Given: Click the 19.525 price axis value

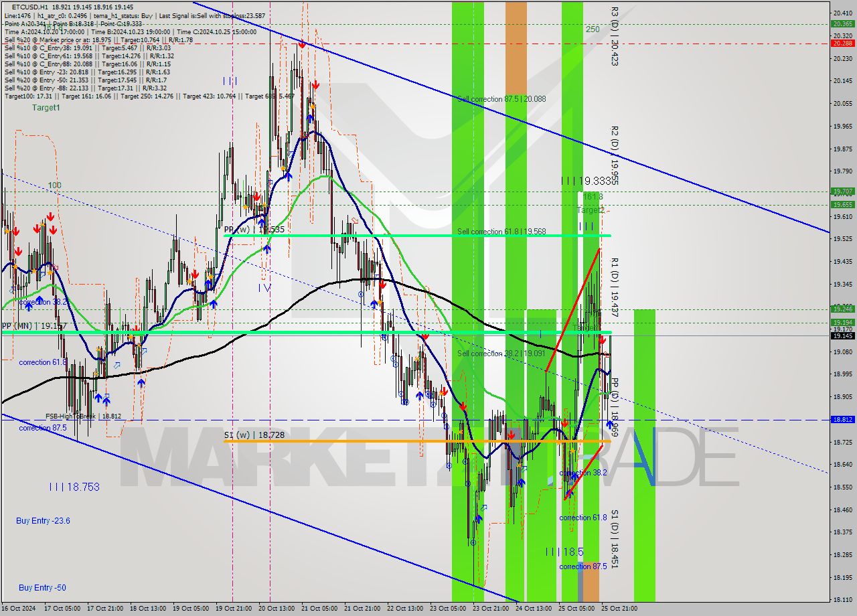Looking at the screenshot, I should coord(842,238).
